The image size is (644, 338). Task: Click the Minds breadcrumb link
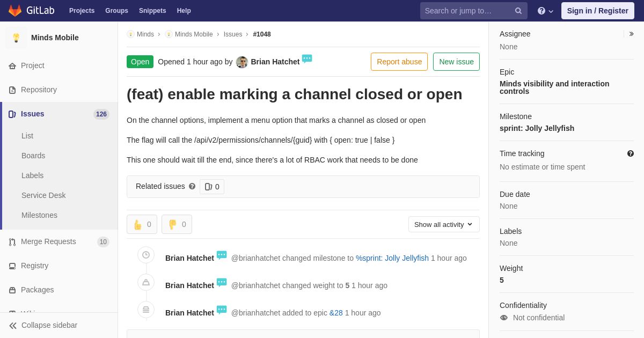[145, 34]
